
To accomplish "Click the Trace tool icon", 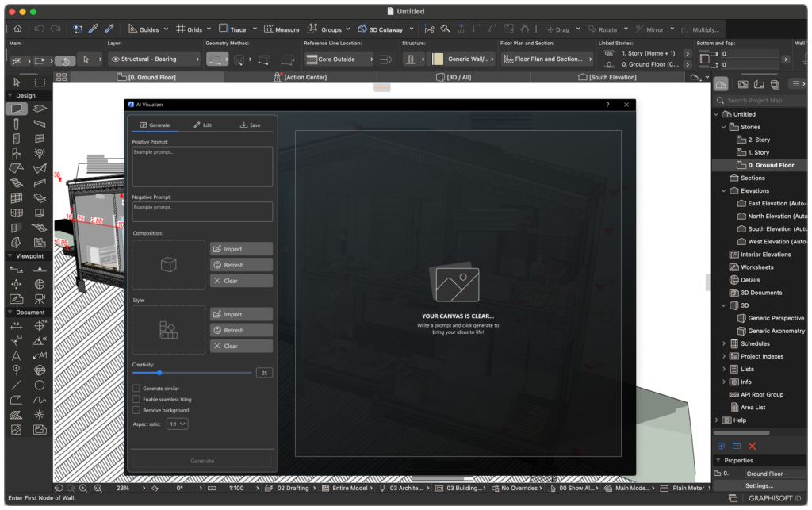I will 224,29.
